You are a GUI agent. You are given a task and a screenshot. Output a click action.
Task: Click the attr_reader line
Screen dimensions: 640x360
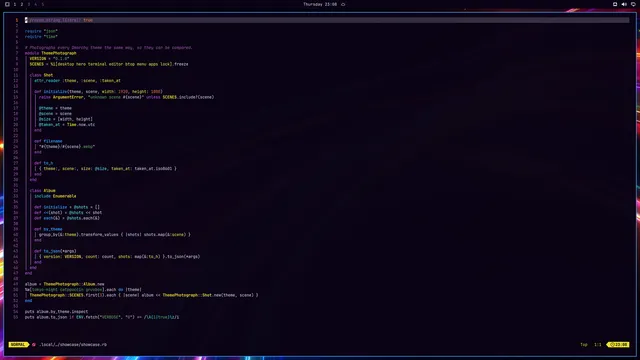(78, 80)
